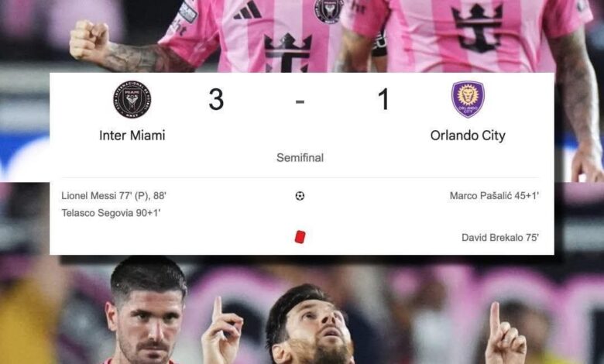Click the crown anchor sponsor logo on the right jersey
604x364 pixels.
coord(478,28)
